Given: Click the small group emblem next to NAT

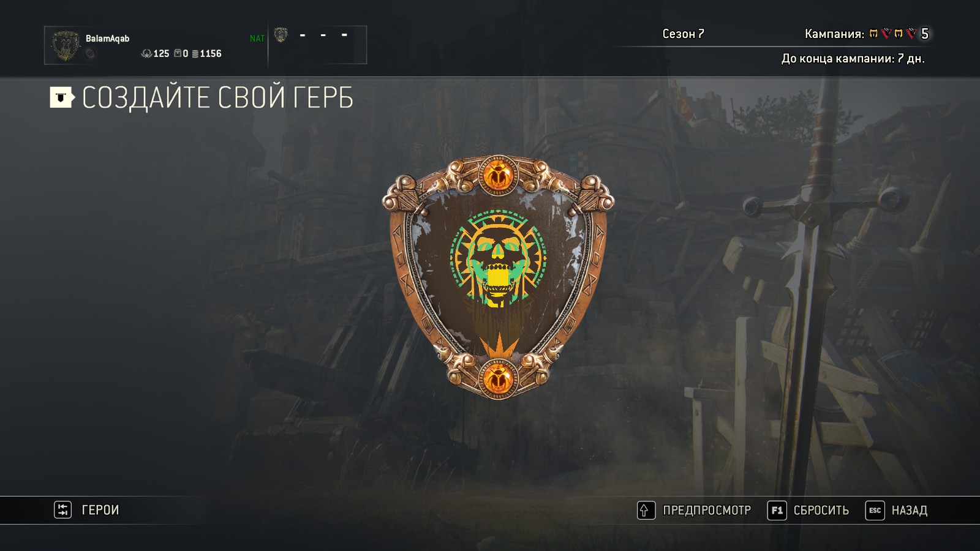Looking at the screenshot, I should pos(281,35).
